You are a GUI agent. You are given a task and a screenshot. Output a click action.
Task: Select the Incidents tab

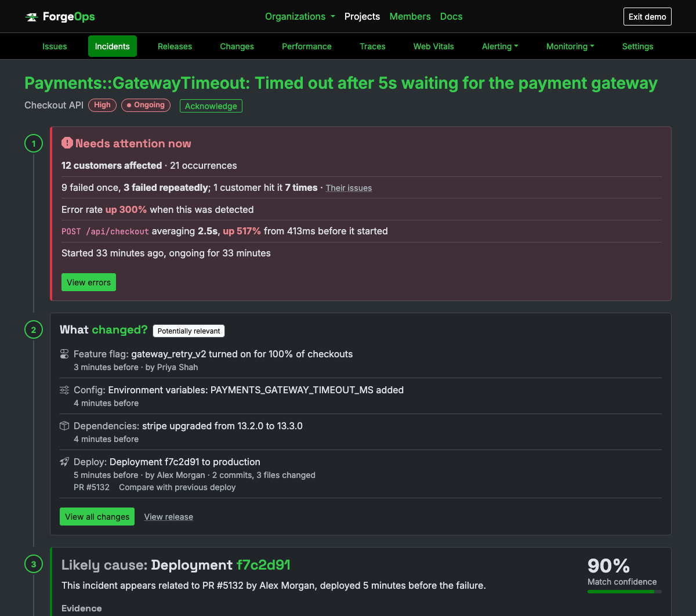(x=113, y=46)
